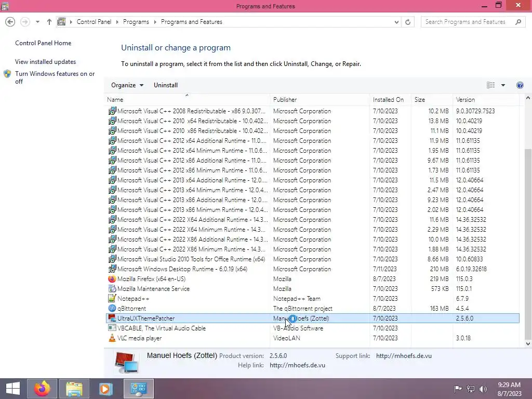Click the UltraUXThemePatcher details pane thumbnail
532x399 pixels.
(126, 362)
